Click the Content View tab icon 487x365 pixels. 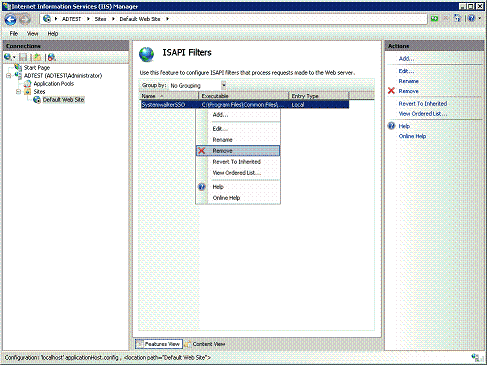click(x=188, y=344)
